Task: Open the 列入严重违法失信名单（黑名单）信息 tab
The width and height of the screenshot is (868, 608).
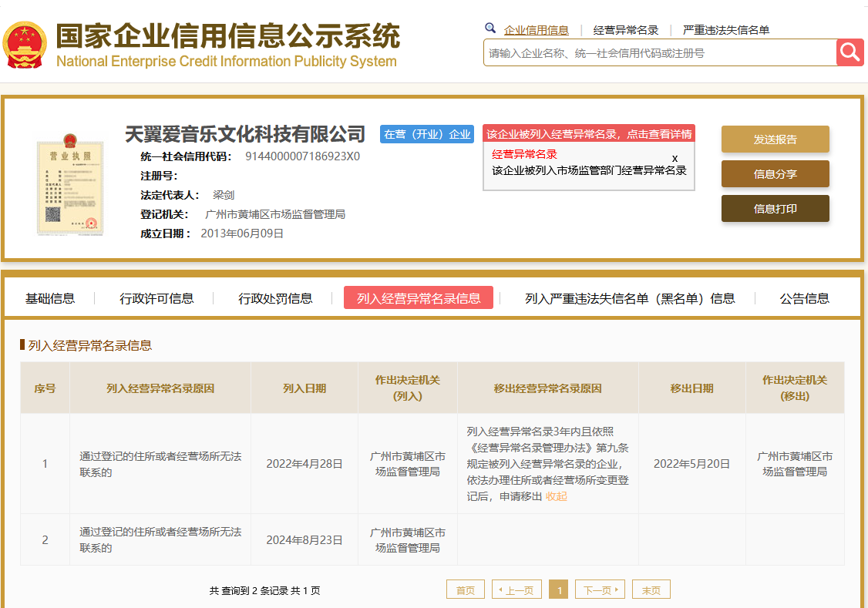Action: [x=630, y=299]
